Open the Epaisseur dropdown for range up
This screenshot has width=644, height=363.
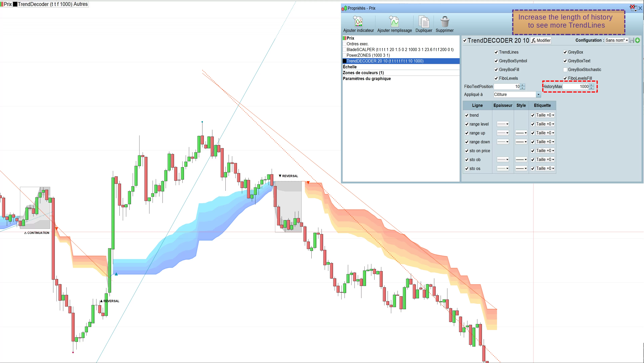(503, 133)
